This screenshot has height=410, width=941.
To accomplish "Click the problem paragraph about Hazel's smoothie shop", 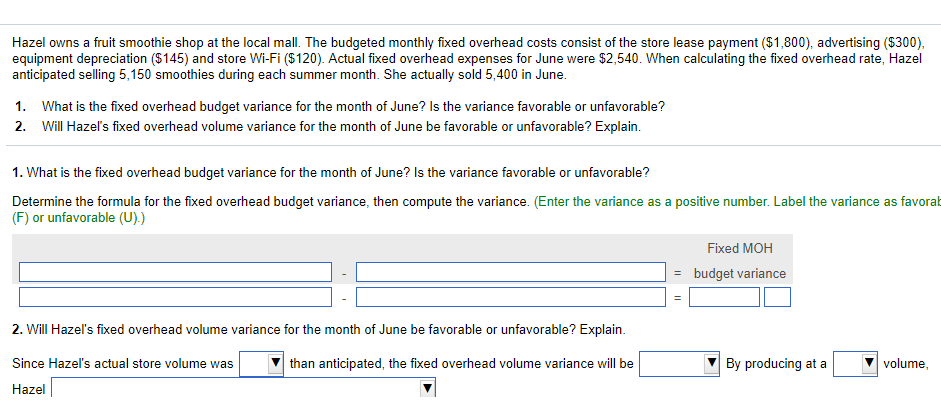I will click(x=468, y=59).
